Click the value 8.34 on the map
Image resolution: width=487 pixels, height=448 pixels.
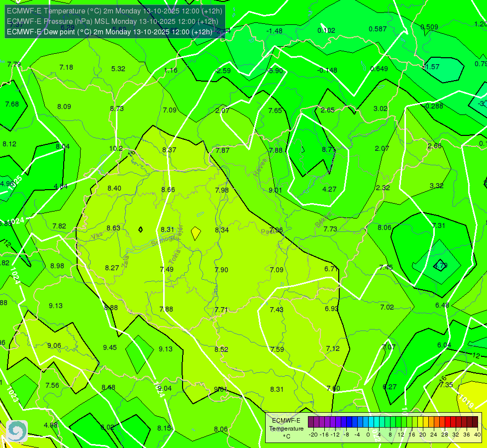pyautogui.click(x=222, y=230)
